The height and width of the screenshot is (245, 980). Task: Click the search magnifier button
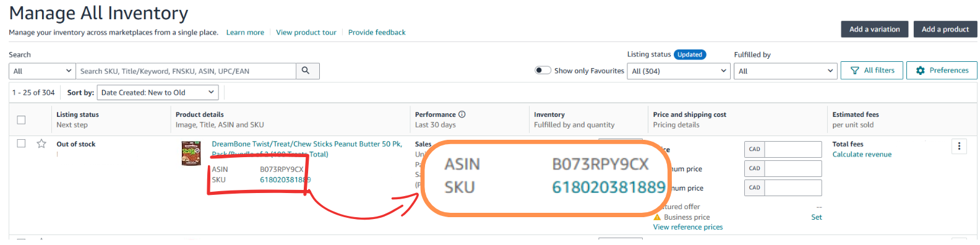coord(307,71)
